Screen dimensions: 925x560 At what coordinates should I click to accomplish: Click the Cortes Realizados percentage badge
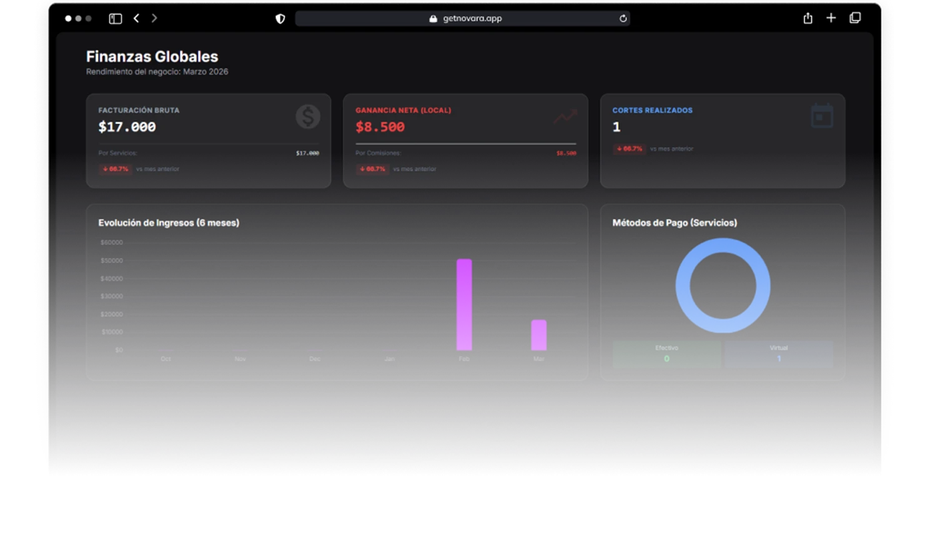coord(630,149)
